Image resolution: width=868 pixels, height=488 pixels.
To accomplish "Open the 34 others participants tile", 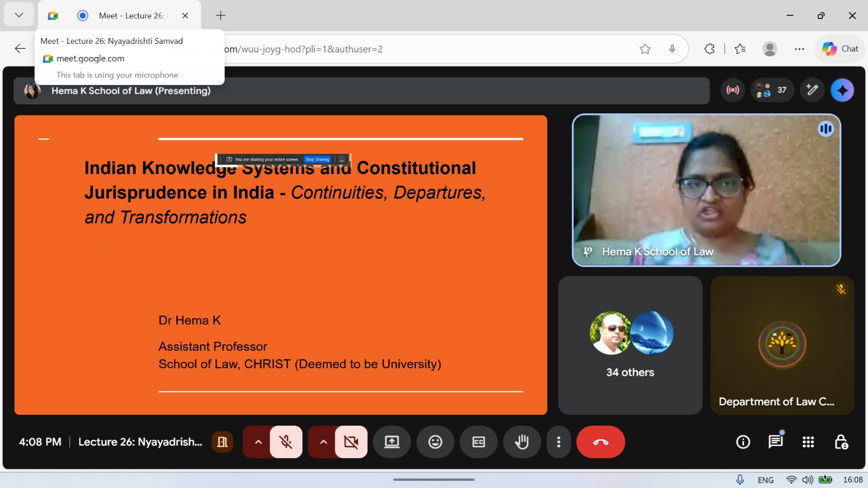I will coord(630,345).
